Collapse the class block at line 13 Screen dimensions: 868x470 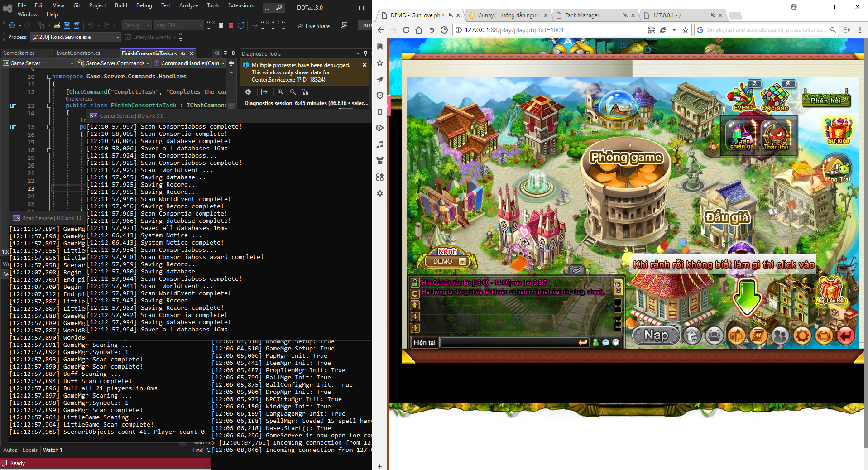(49, 106)
